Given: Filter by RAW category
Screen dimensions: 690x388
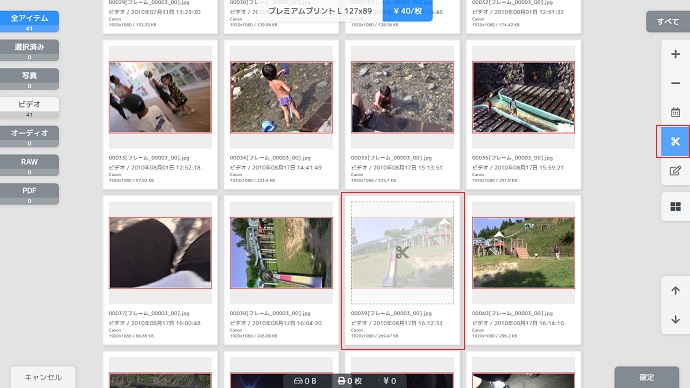Looking at the screenshot, I should click(29, 165).
